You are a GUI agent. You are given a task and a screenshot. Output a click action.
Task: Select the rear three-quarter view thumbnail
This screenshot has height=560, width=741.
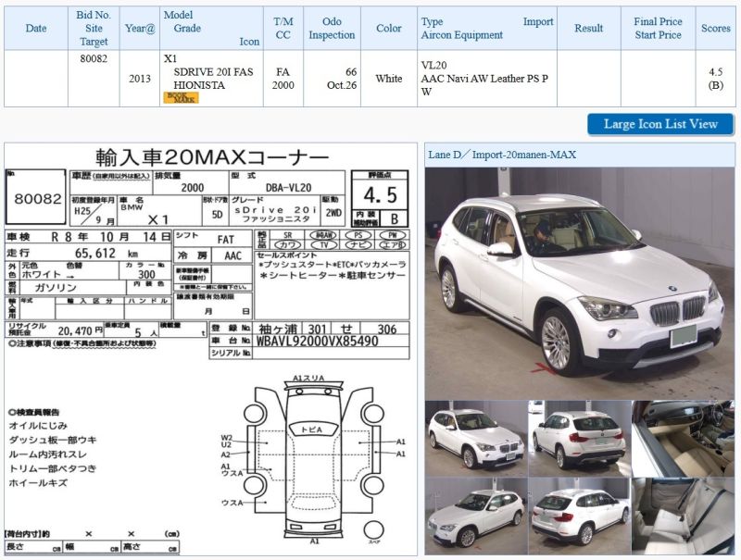(580, 516)
